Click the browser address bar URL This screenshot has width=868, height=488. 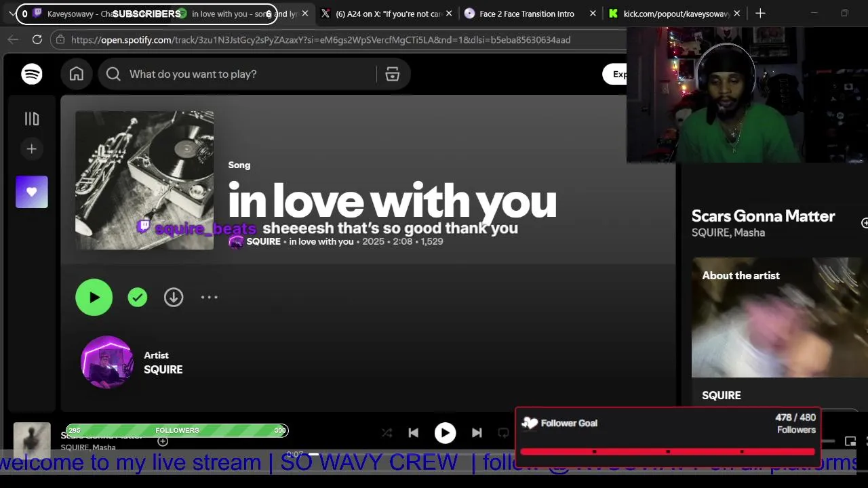click(320, 40)
